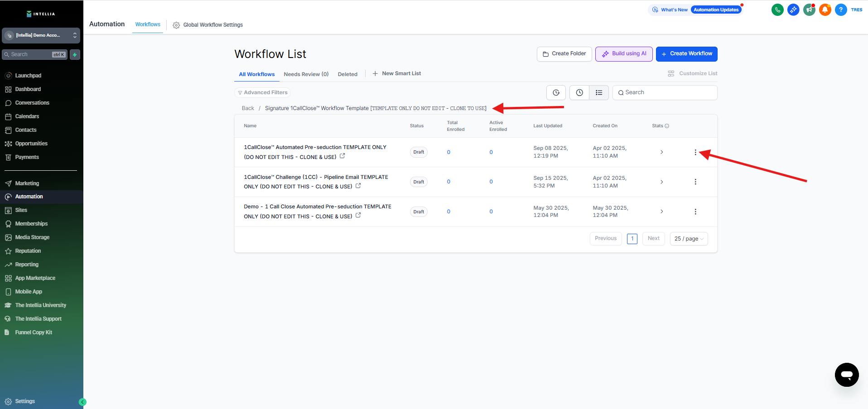Screen dimensions: 868x409
Task: Focus the workflow list Search field
Action: [x=665, y=92]
